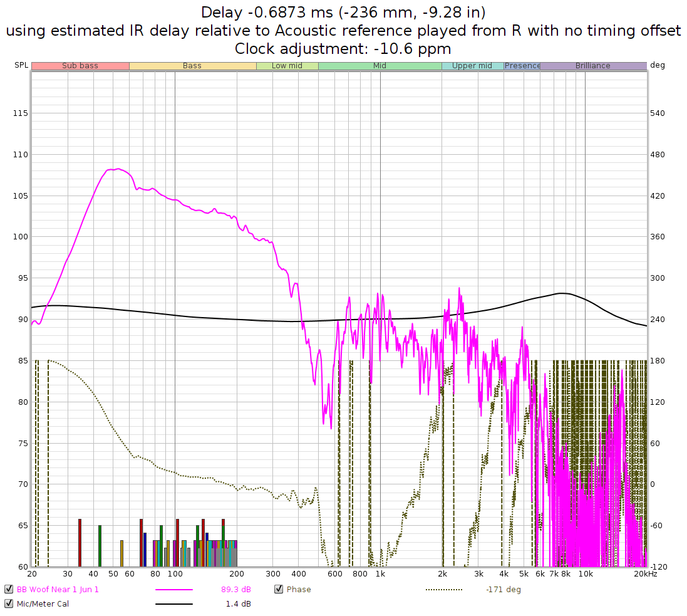The width and height of the screenshot is (687, 616).
Task: Click the '20kHz' frequency axis label
Action: 646,574
